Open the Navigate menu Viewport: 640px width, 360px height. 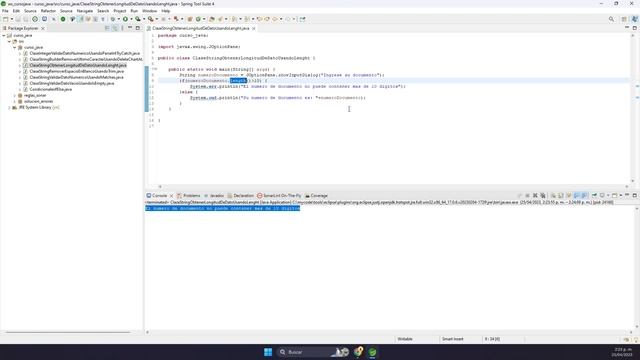pos(84,11)
